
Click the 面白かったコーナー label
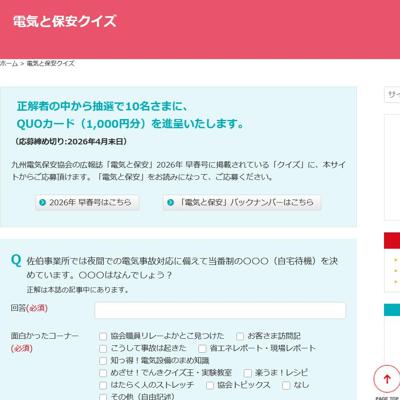[x=45, y=336]
